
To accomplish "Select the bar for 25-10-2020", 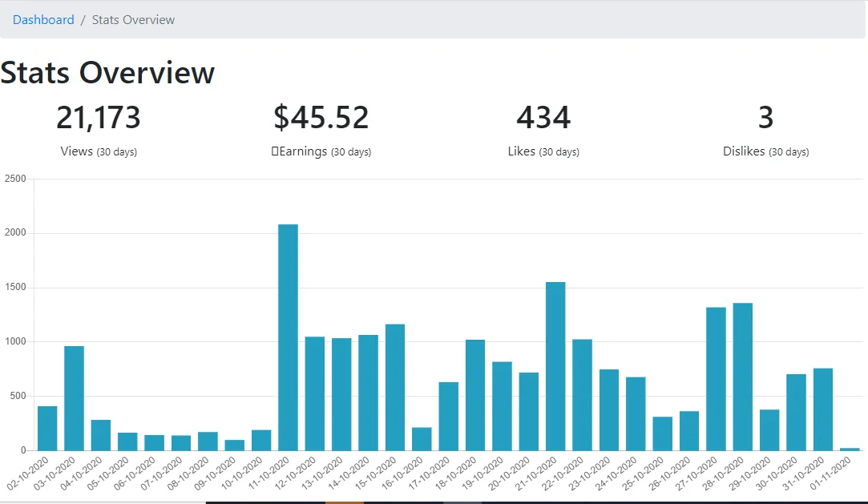I will point(663,433).
